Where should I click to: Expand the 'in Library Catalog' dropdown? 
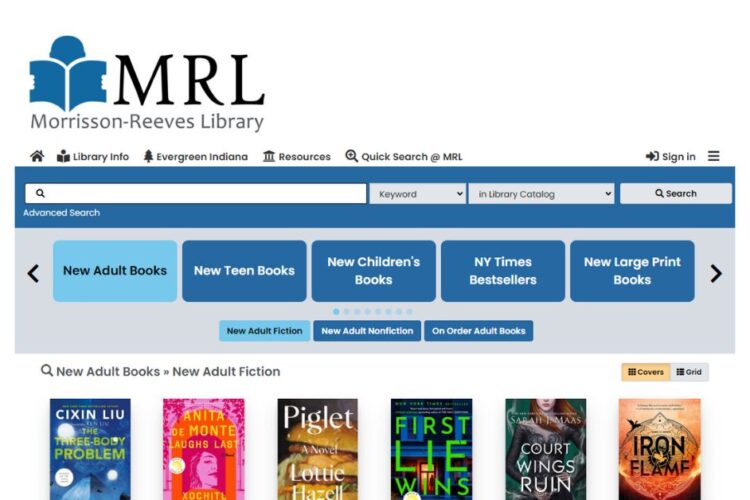[541, 194]
